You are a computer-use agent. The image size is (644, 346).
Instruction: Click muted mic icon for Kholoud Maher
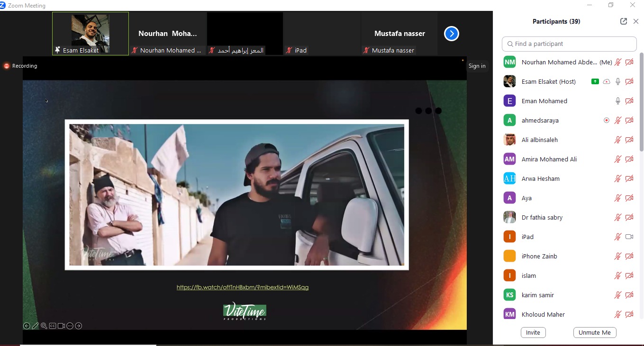[617, 315]
